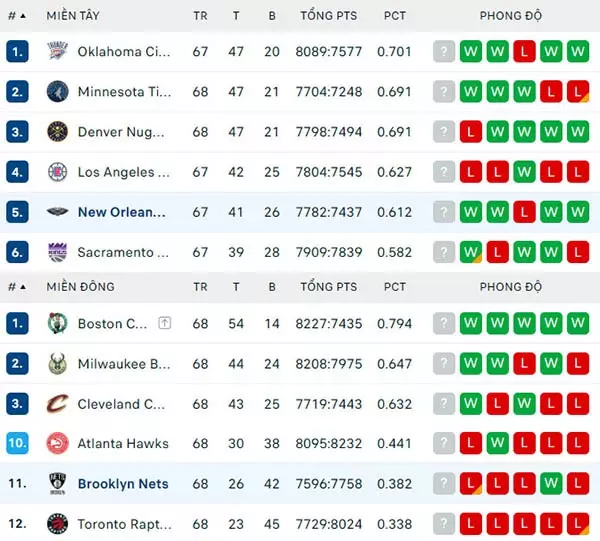Screen dimensions: 600x541
Task: Click Sacramento's first W form badge
Action: [471, 252]
